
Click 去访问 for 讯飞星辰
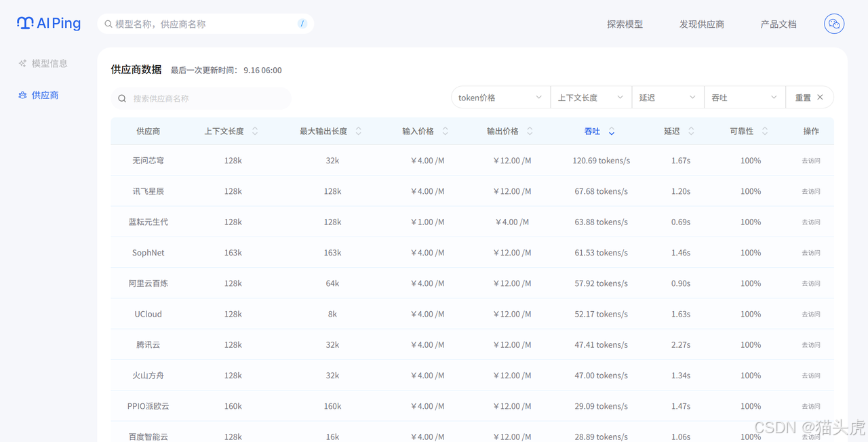coord(811,191)
